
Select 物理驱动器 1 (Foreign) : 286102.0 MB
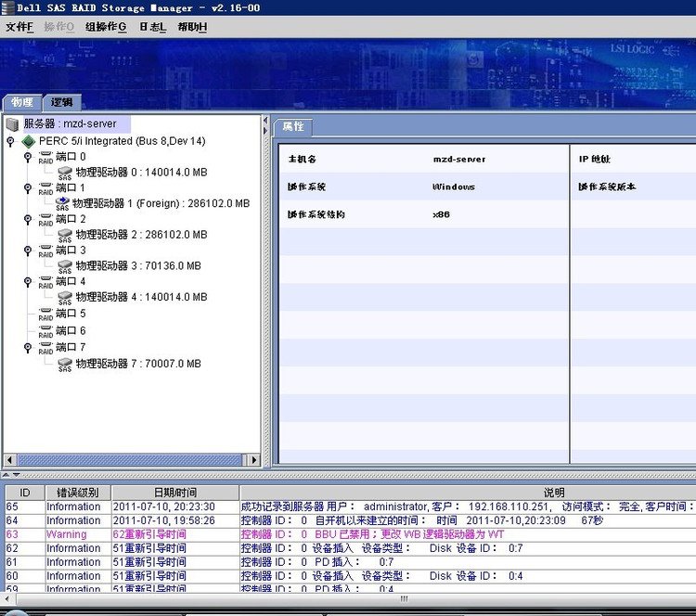[161, 203]
